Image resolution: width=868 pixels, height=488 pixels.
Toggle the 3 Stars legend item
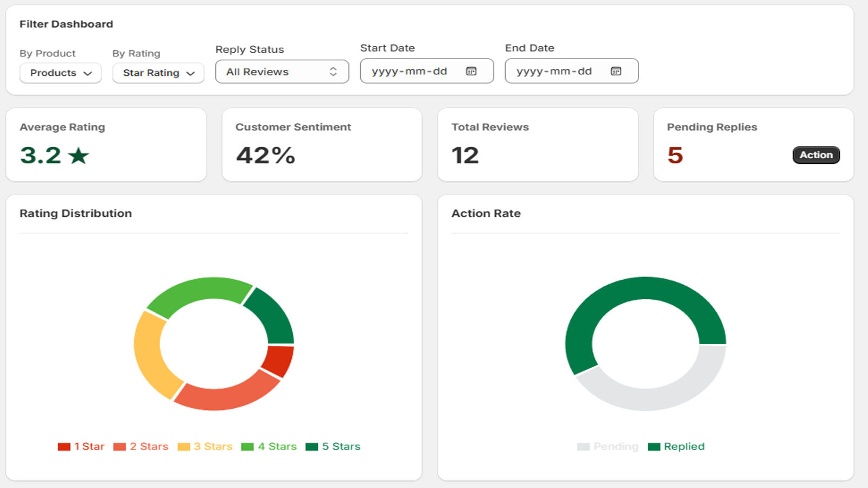pos(205,446)
